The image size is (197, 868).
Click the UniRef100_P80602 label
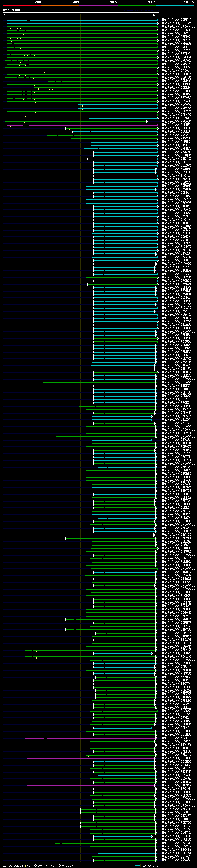coord(177,104)
